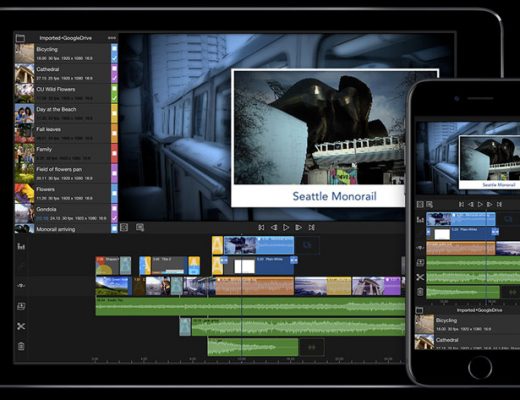The height and width of the screenshot is (400, 520).
Task: Select the Cathedral clip thumbnail on iPad
Action: pos(24,73)
